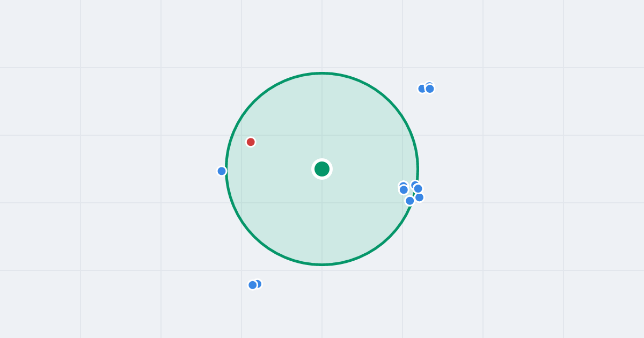The height and width of the screenshot is (338, 644).
Task: Pick the rightmost blue marker above the circle
Action: pos(430,89)
